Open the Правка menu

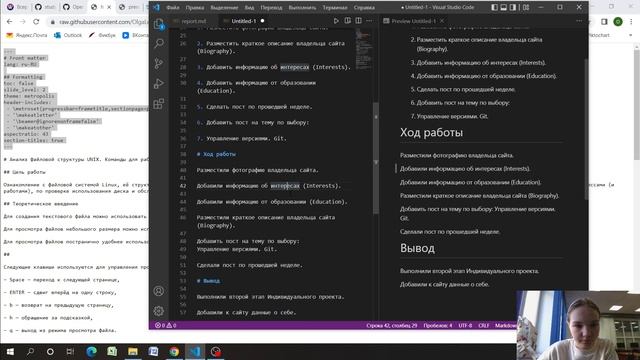pos(195,8)
